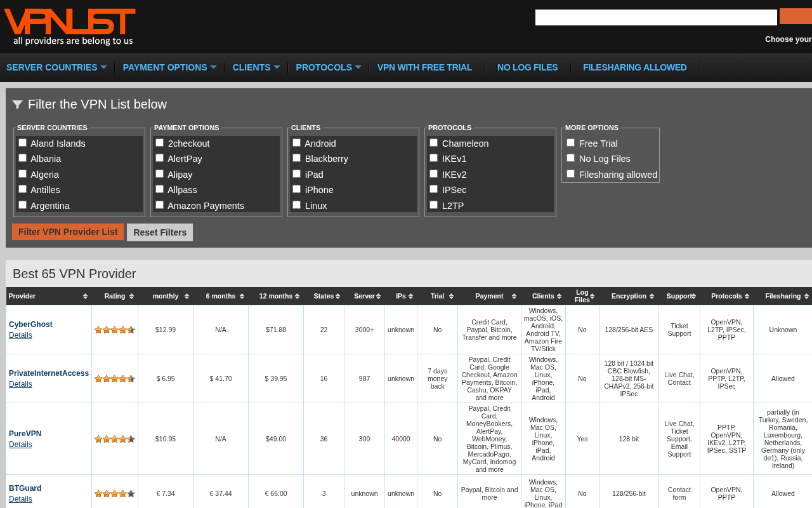Open VPN With Free Trial page
This screenshot has height=508, width=812.
point(424,67)
